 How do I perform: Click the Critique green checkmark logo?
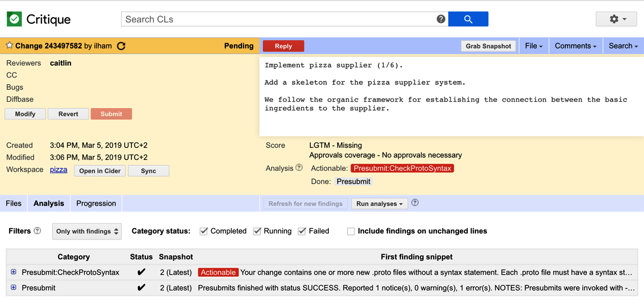tap(14, 19)
